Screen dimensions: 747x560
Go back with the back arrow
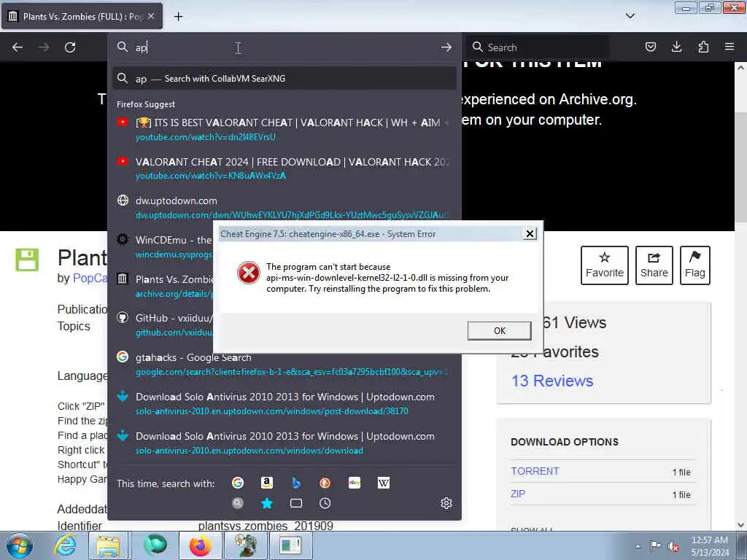pyautogui.click(x=18, y=47)
